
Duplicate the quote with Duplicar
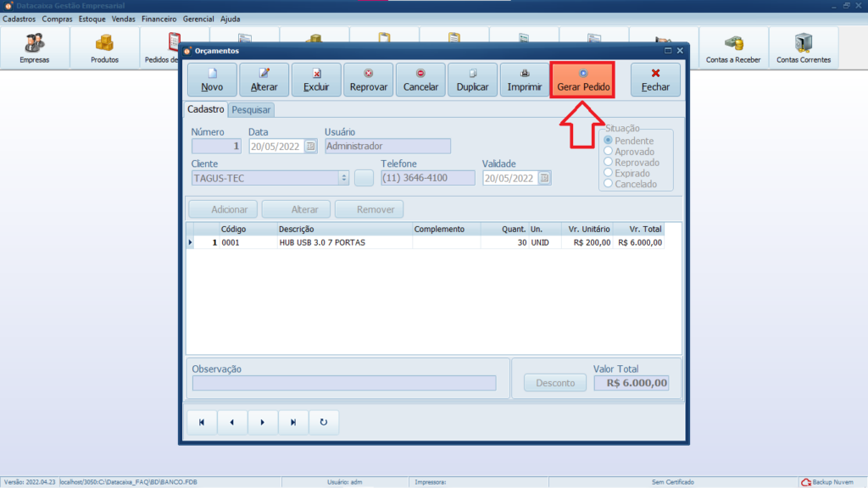coord(472,80)
